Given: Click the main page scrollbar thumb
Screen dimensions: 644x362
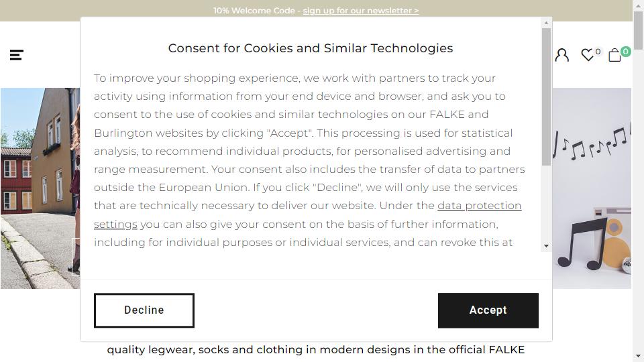Looking at the screenshot, I should click(x=638, y=30).
